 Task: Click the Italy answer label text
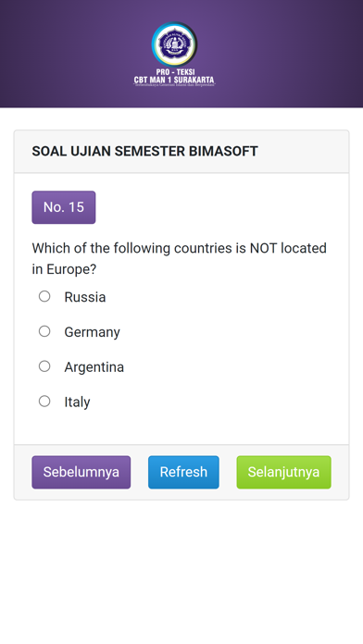tap(77, 402)
